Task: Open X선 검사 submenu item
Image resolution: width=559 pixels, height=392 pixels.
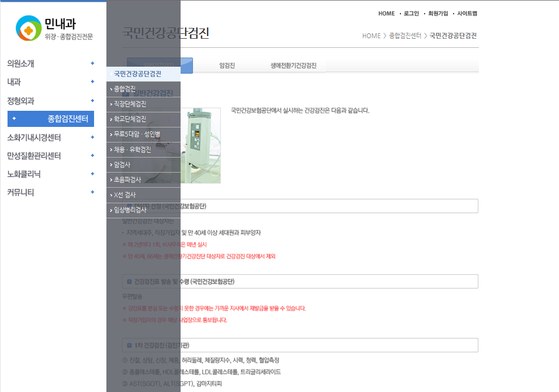Action: point(125,195)
